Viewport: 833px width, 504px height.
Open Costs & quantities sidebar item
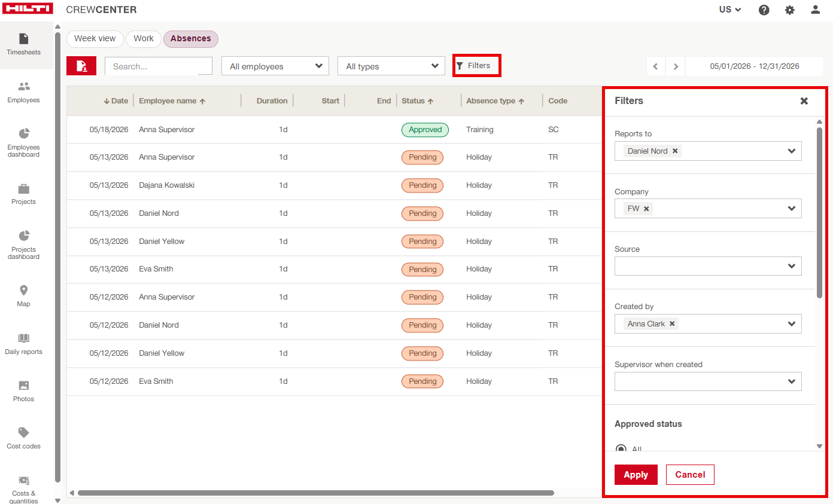click(x=24, y=489)
